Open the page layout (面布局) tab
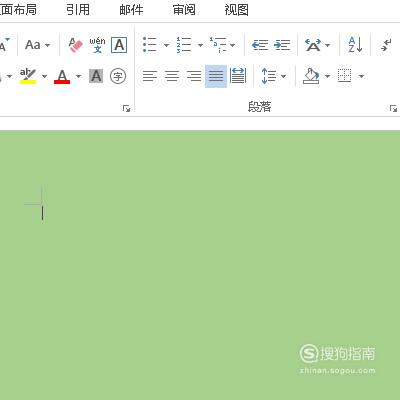Screen dimensions: 400x400 point(18,10)
